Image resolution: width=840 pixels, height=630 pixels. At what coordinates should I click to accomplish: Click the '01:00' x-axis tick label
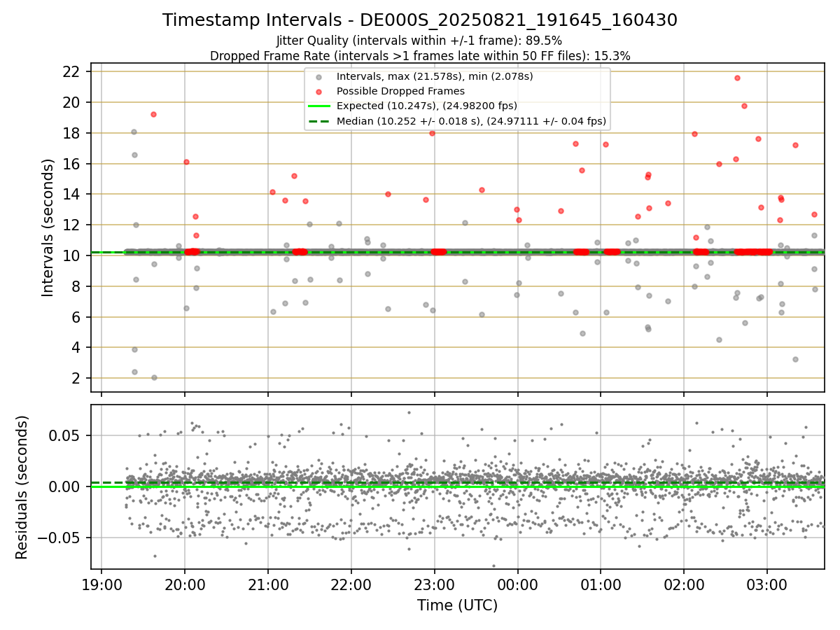click(601, 584)
